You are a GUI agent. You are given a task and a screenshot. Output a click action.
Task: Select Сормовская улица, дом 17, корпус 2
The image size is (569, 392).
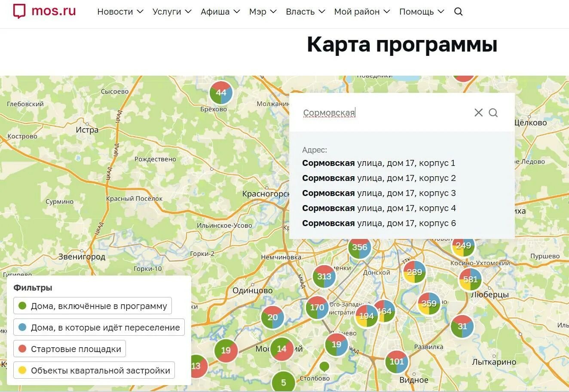click(x=379, y=178)
